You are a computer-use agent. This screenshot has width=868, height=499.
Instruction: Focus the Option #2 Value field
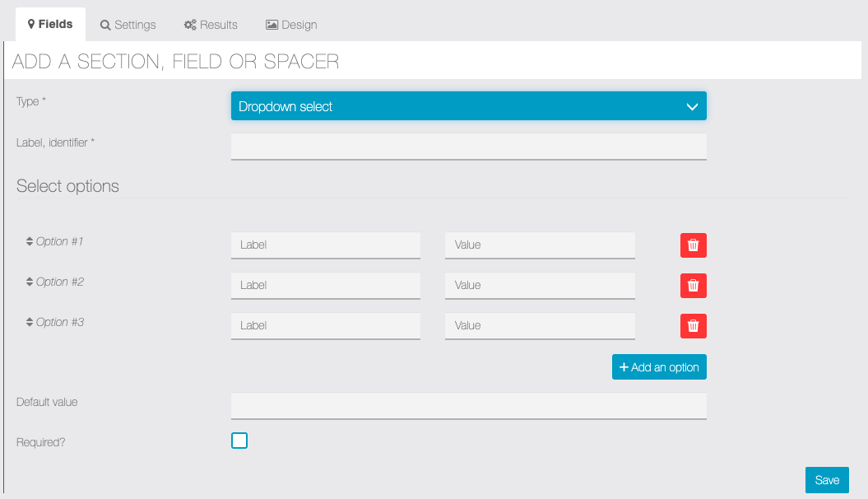point(539,286)
